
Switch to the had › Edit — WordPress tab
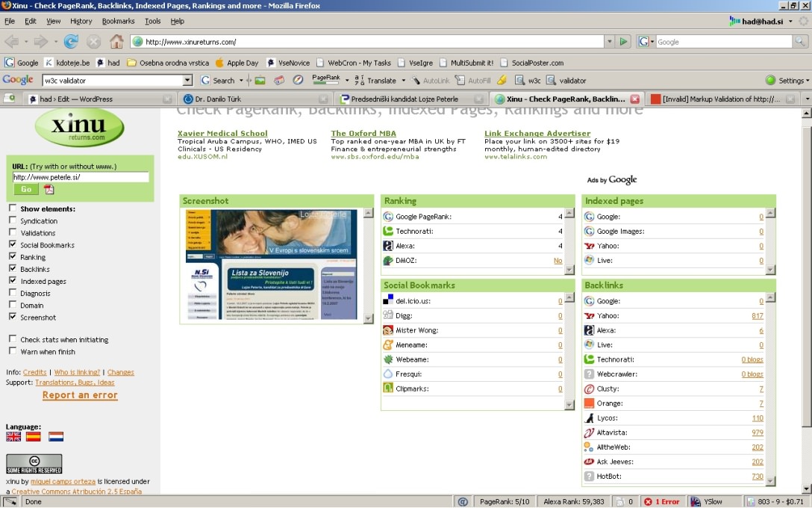100,99
